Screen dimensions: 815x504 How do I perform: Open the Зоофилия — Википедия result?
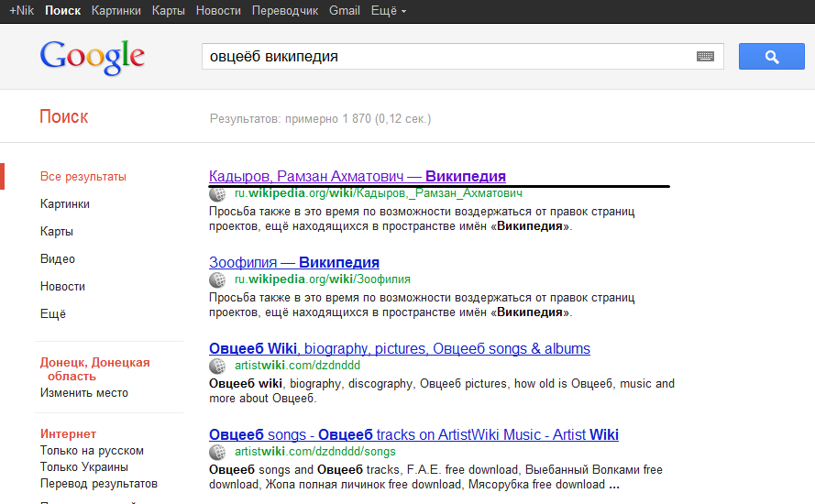[293, 262]
